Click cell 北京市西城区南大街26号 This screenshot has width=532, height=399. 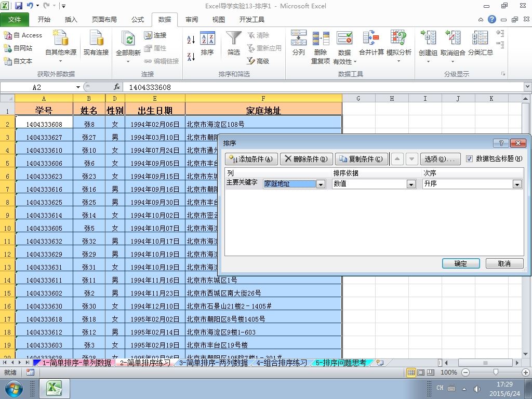click(263, 293)
